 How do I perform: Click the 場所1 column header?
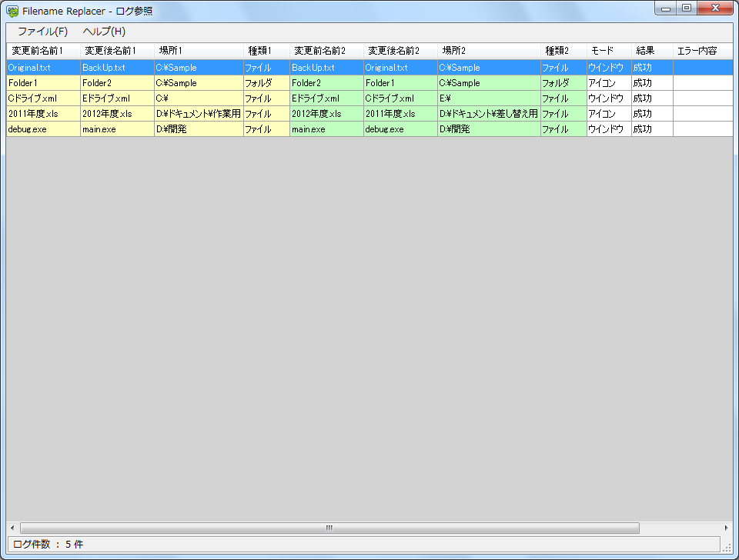tap(171, 51)
